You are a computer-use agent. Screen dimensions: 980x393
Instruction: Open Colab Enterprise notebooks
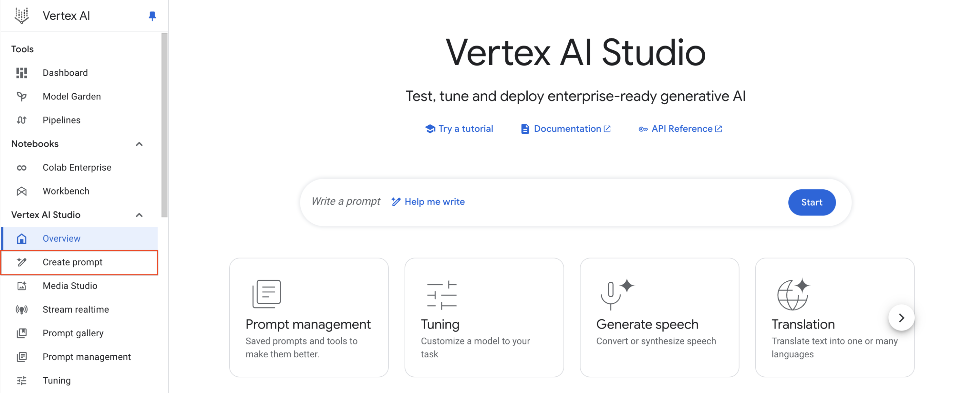[x=79, y=168]
